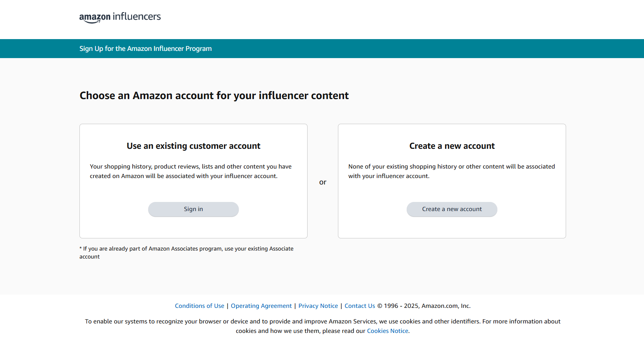Click the 'Sign Up for the Amazon Influencer Program' banner text

146,49
